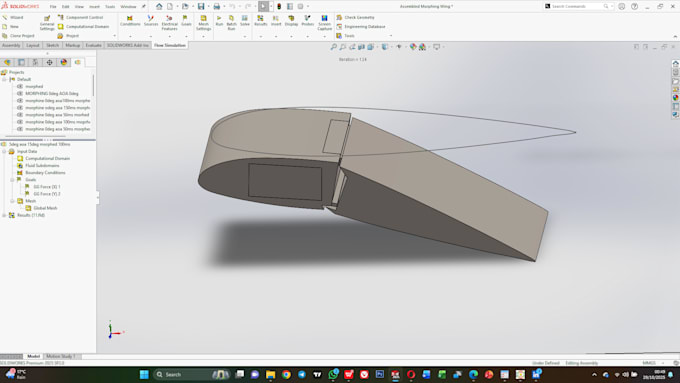
Task: Open Engineering Database
Action: coord(361,26)
